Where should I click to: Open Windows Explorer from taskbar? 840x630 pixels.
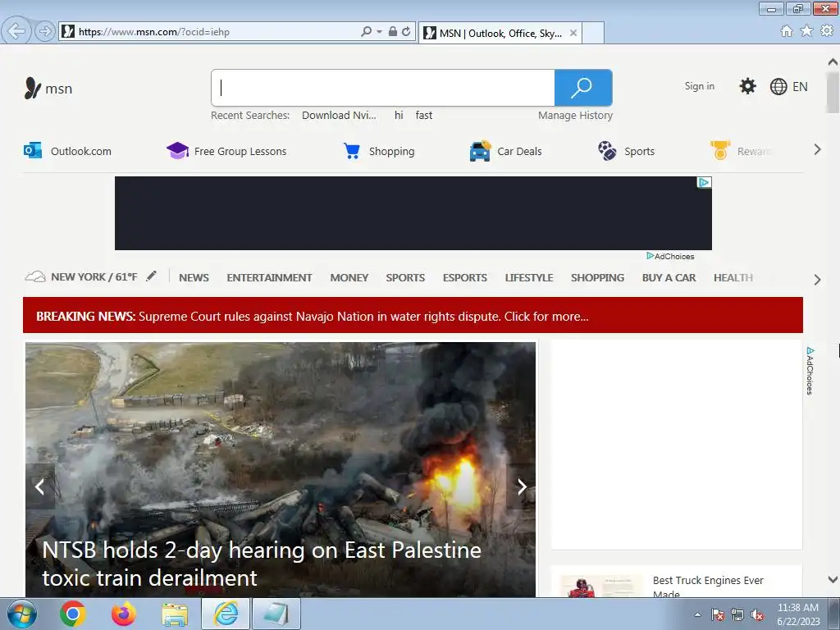coord(175,614)
